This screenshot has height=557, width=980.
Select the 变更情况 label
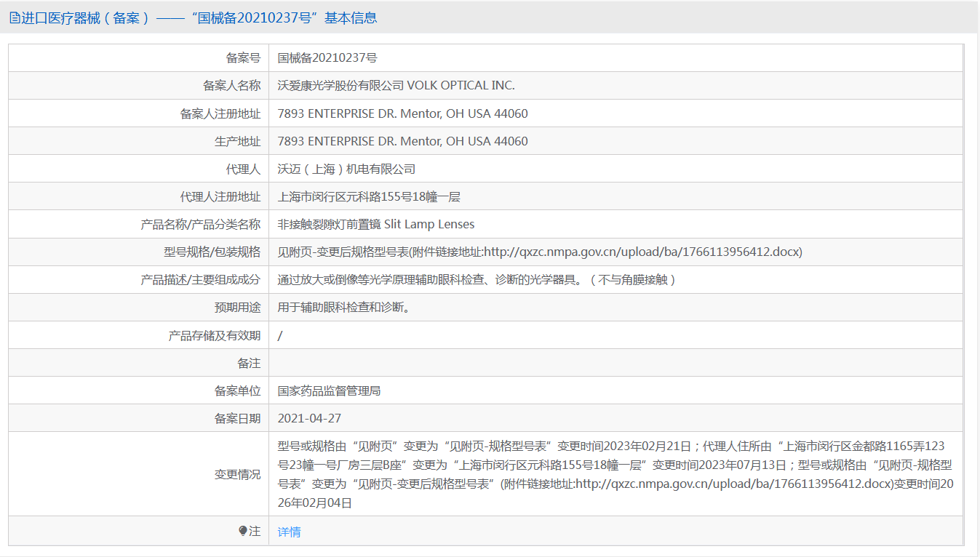[237, 474]
